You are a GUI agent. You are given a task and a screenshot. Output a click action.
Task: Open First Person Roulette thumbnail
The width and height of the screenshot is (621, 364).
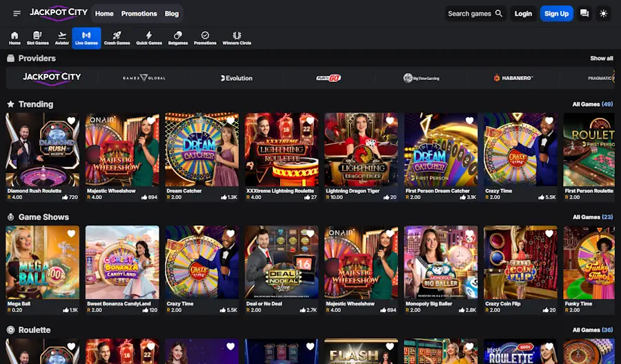point(589,150)
